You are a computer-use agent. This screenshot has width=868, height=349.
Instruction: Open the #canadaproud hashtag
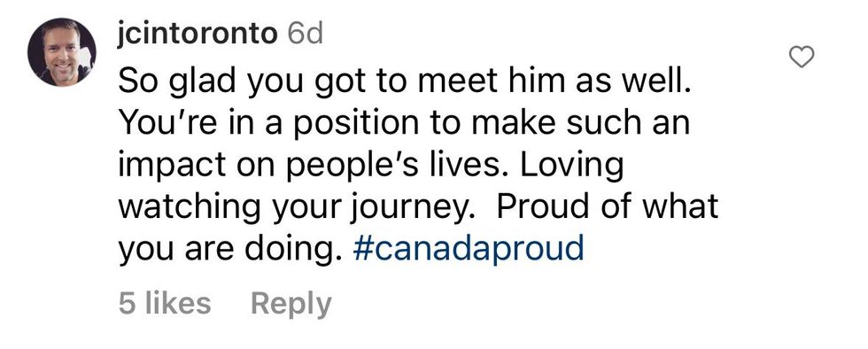tap(469, 248)
